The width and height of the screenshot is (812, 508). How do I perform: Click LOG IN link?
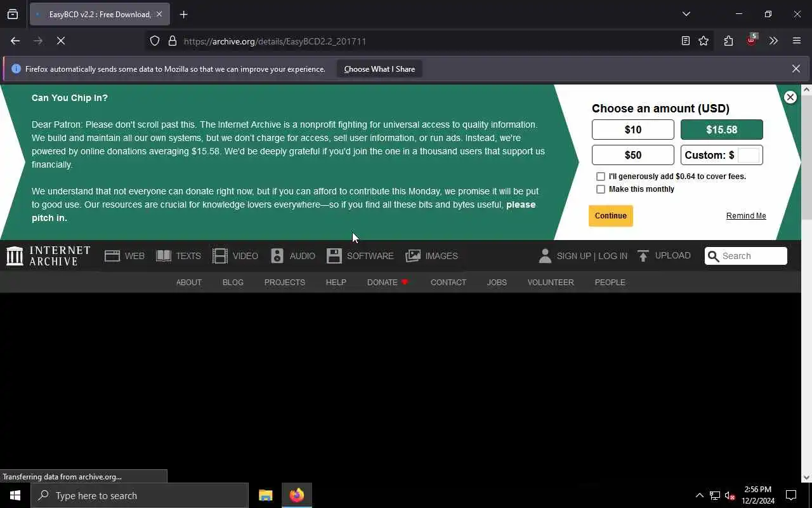(613, 256)
